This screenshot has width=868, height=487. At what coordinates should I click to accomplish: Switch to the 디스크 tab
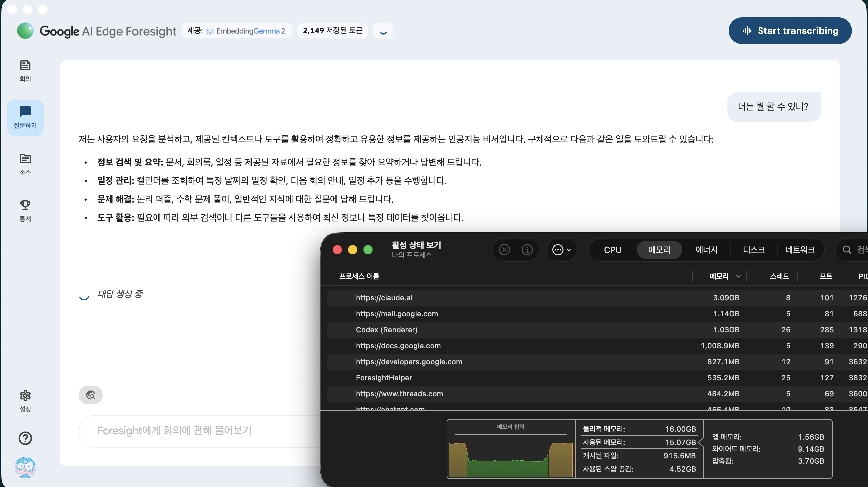(x=754, y=250)
